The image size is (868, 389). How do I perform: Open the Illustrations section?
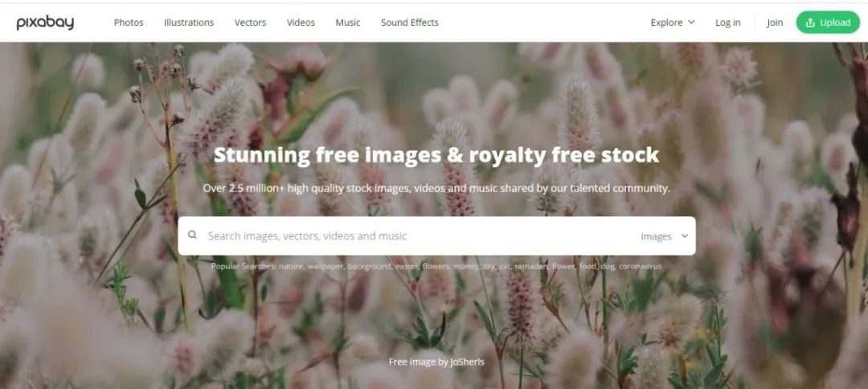tap(189, 23)
